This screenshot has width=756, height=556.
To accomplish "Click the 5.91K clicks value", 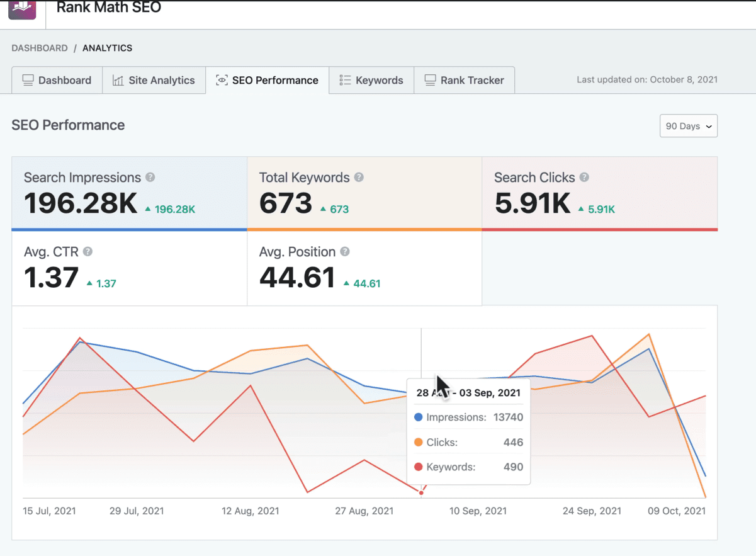I will [x=533, y=203].
